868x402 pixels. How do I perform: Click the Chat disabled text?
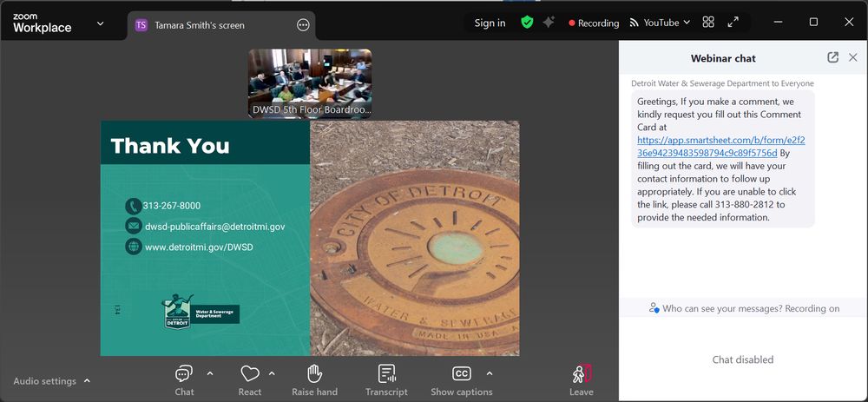[743, 359]
